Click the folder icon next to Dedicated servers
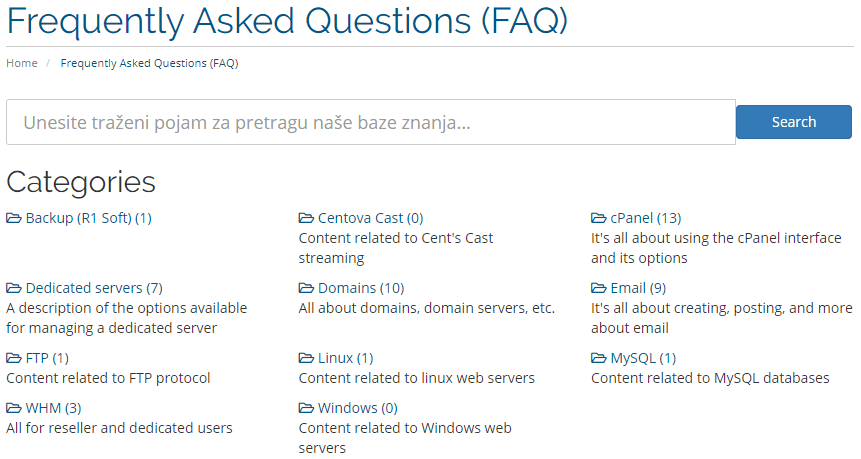 pos(14,288)
